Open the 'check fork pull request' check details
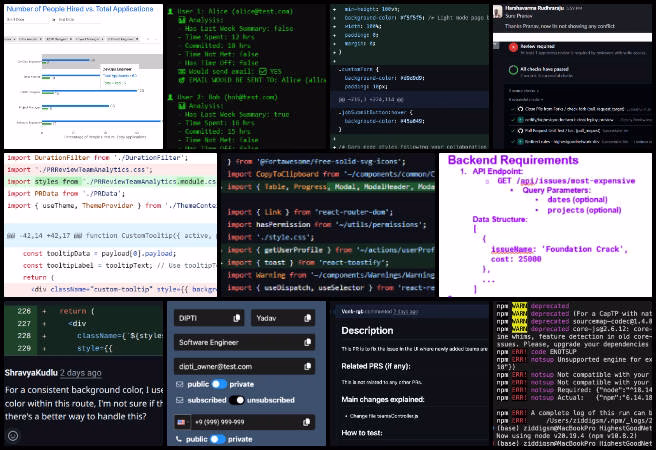 [574, 109]
